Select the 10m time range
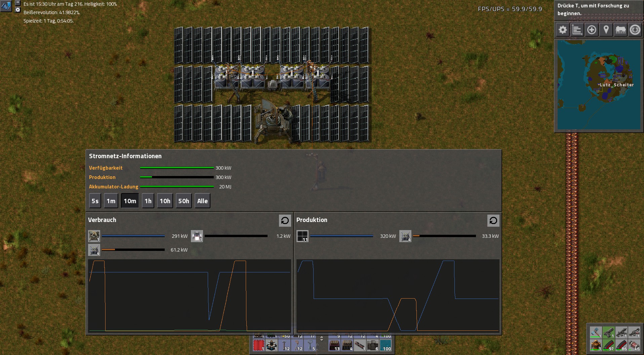Screen dimensions: 644x355 point(130,201)
